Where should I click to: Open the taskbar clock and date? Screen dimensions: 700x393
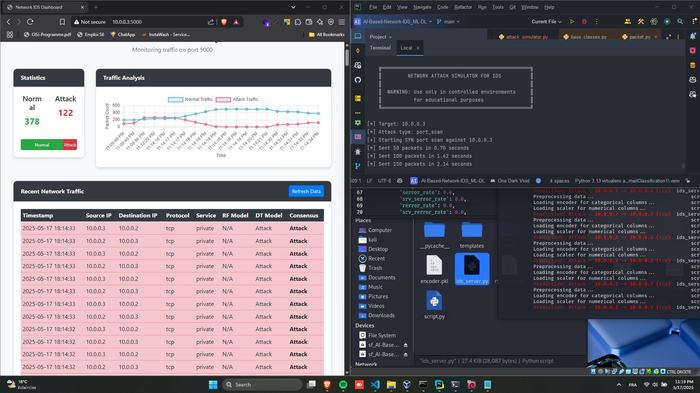[683, 385]
